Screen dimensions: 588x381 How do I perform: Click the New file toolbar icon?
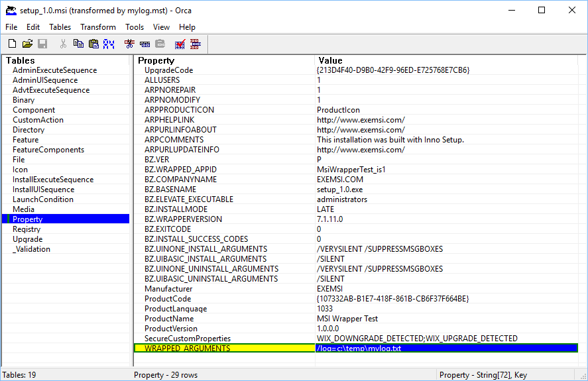pyautogui.click(x=12, y=44)
